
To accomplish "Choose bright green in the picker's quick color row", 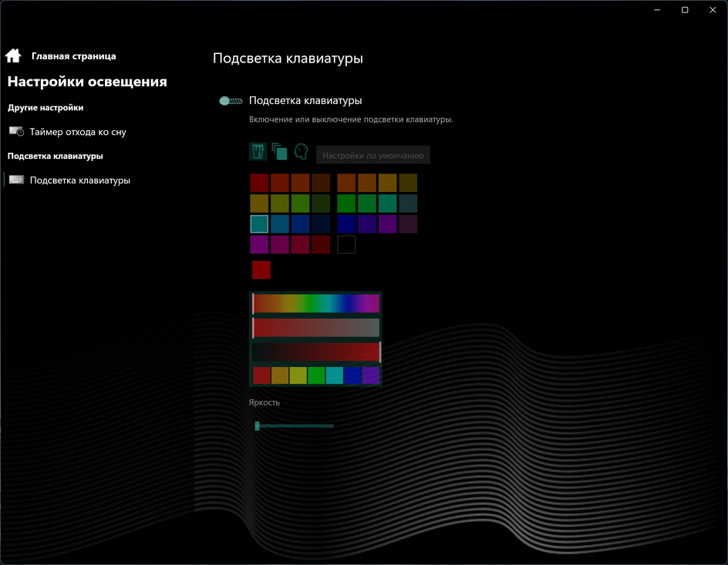I will click(316, 375).
